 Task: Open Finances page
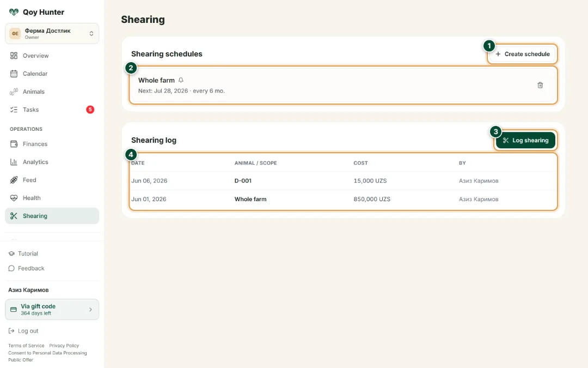pyautogui.click(x=52, y=144)
